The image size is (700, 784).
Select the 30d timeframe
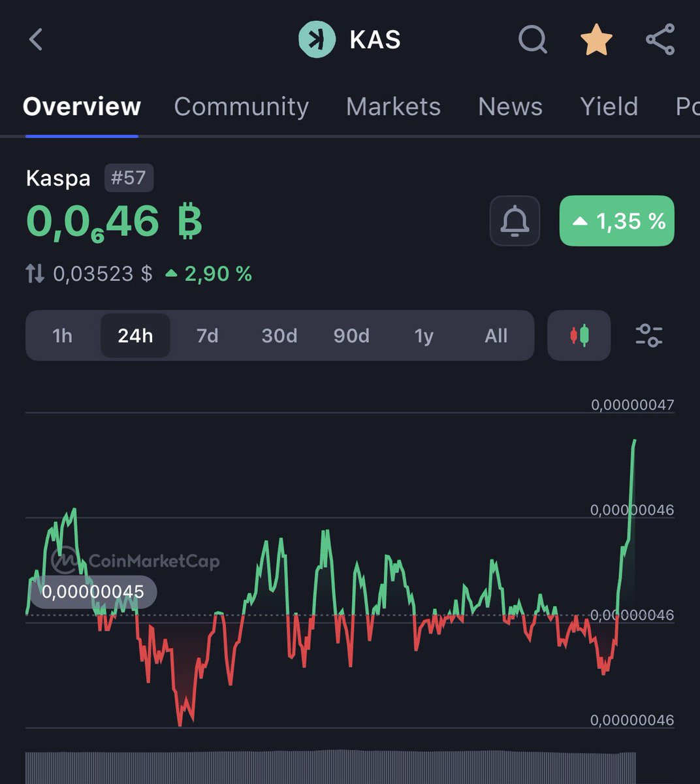coord(279,336)
